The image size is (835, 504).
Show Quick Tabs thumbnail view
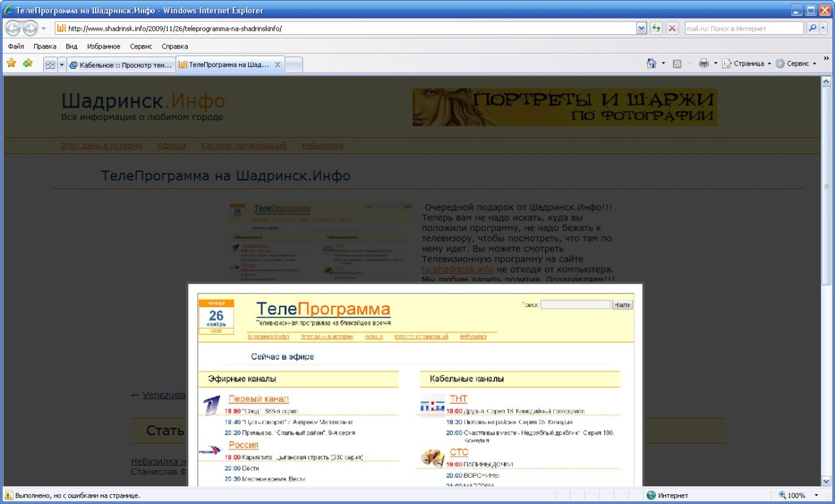[50, 65]
